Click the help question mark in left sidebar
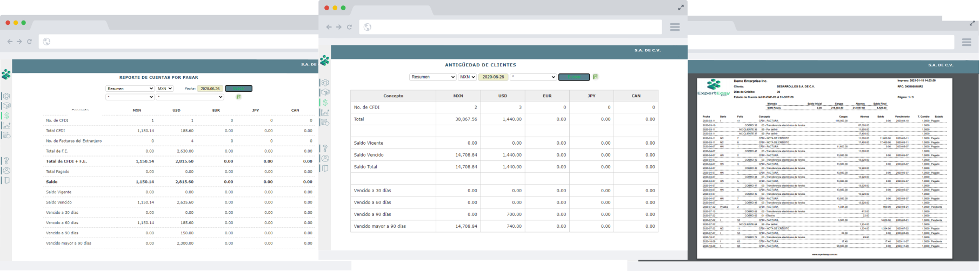Viewport: 980px width, 271px height. [6, 161]
